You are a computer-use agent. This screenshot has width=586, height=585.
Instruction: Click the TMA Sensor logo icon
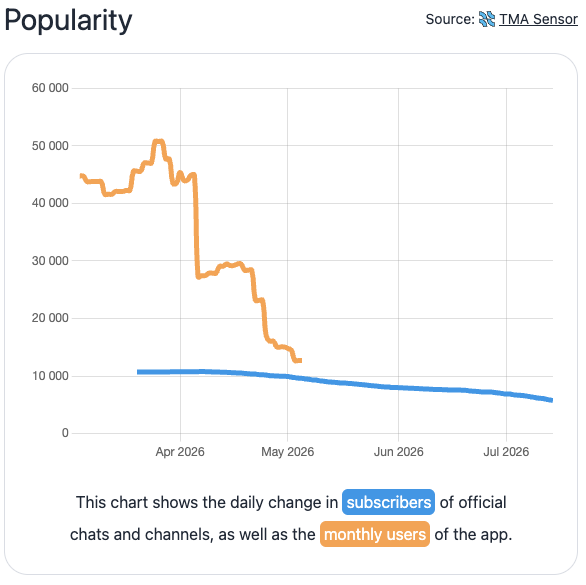click(487, 19)
